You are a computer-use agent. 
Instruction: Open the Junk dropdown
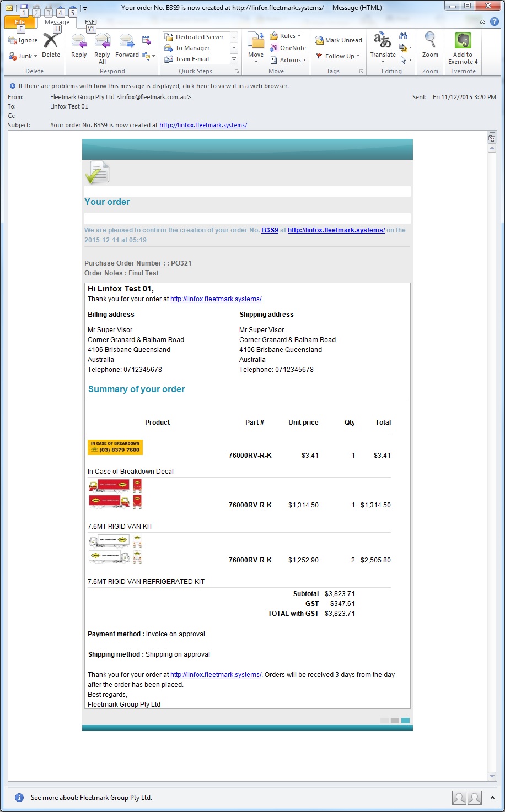point(23,56)
